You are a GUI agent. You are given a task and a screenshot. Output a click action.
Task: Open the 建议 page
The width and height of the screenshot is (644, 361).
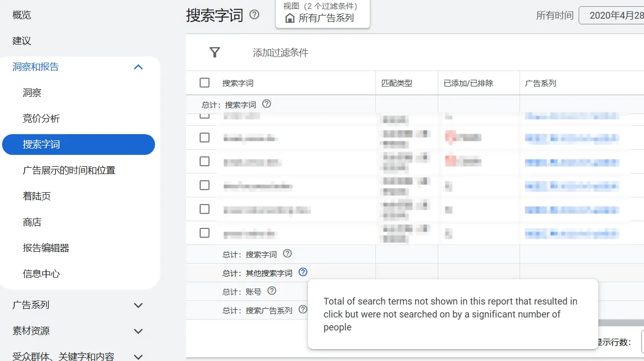click(22, 41)
